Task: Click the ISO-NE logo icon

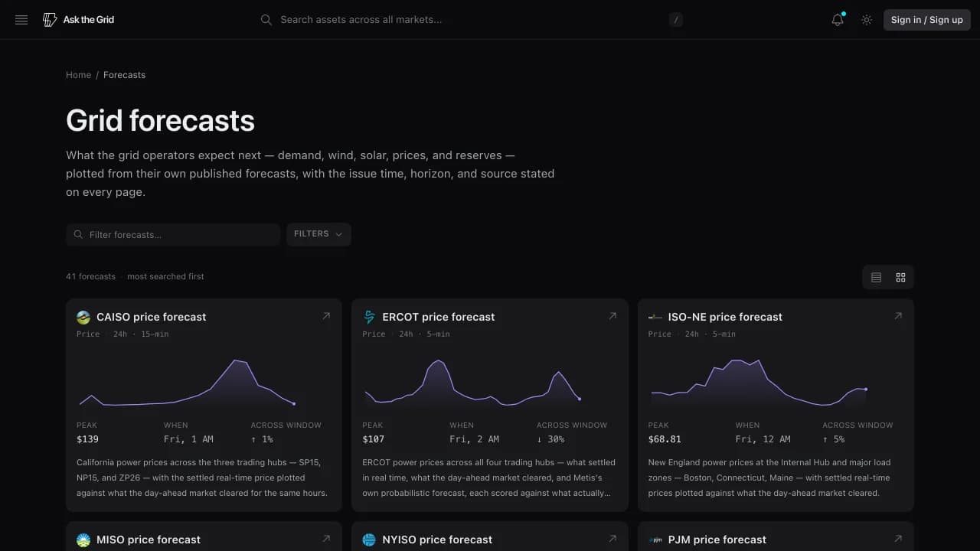Action: pyautogui.click(x=655, y=317)
